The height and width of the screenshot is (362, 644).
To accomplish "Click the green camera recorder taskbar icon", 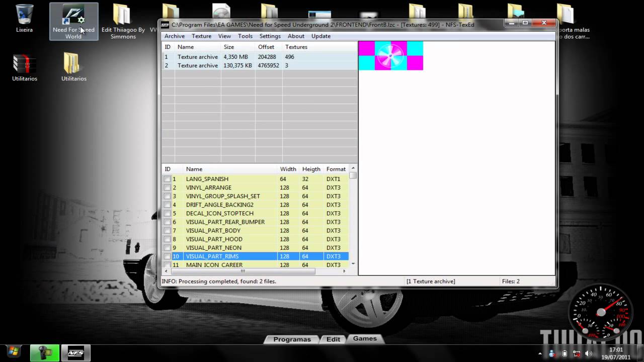I will 45,353.
